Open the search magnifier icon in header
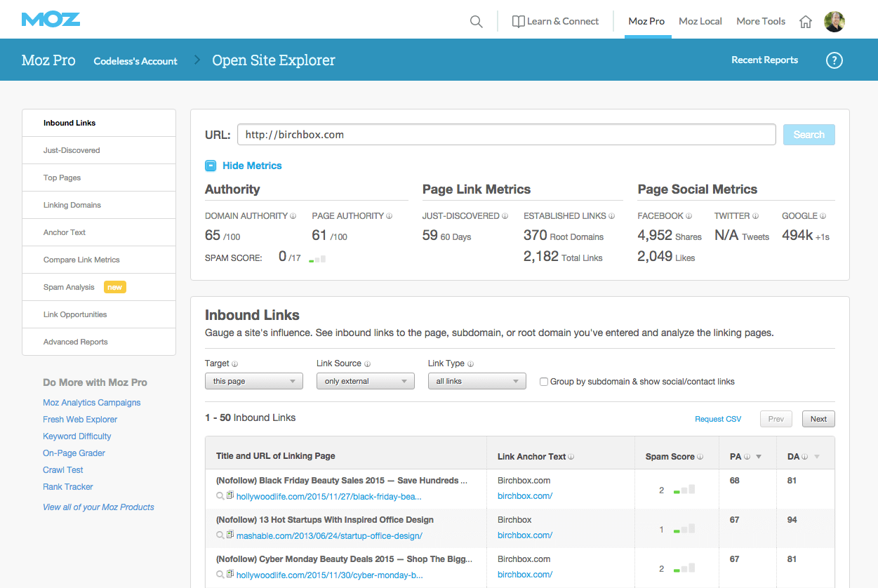The image size is (878, 588). (476, 22)
